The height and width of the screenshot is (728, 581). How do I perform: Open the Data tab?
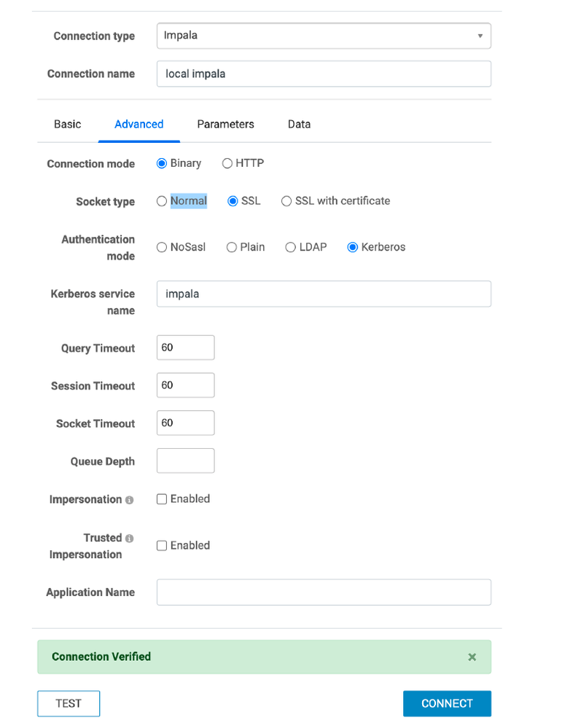[299, 124]
